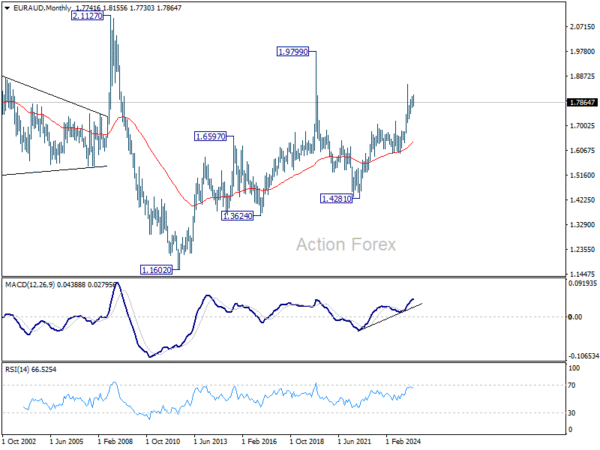Click the 2.07150 price axis label

click(x=582, y=27)
